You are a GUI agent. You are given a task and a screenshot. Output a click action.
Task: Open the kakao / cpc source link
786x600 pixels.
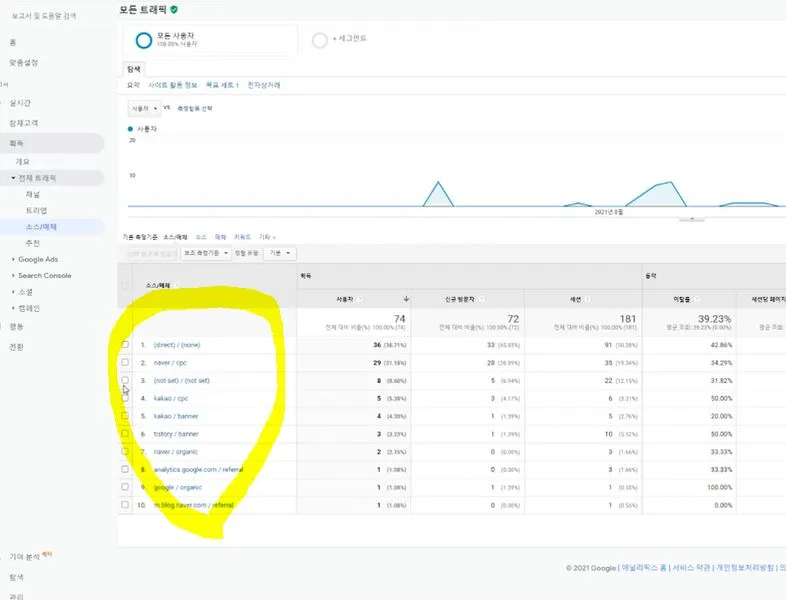tap(171, 398)
